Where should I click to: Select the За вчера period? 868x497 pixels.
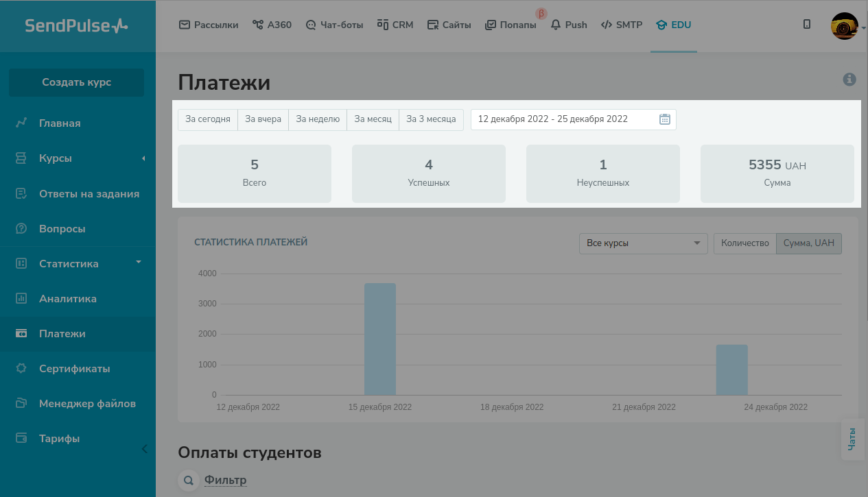click(x=263, y=119)
